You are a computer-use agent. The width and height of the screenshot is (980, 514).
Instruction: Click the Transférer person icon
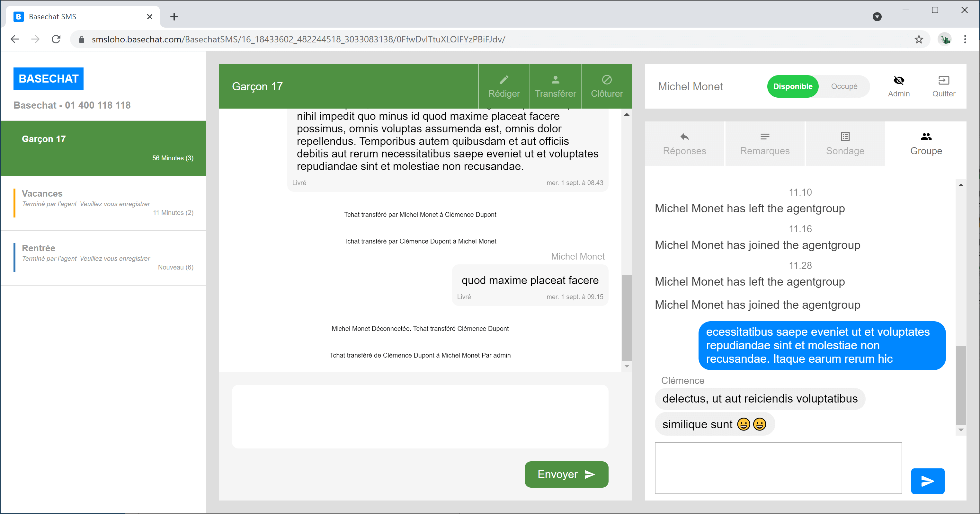[555, 80]
